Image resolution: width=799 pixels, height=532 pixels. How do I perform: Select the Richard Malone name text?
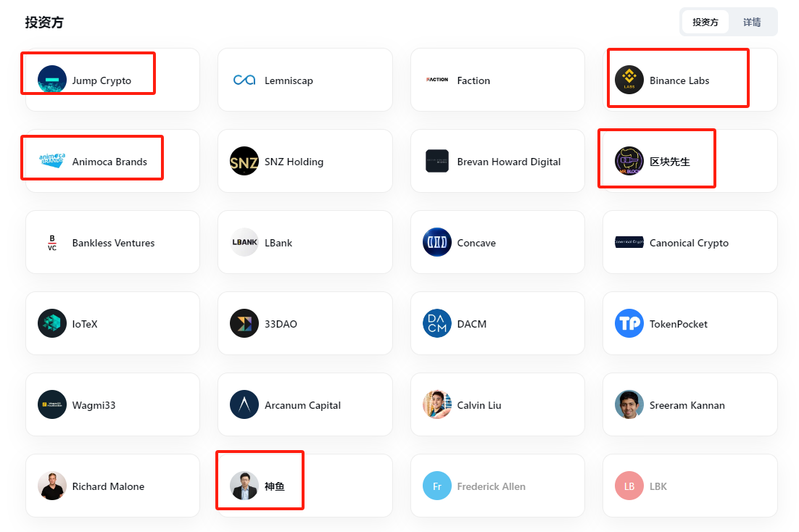108,486
